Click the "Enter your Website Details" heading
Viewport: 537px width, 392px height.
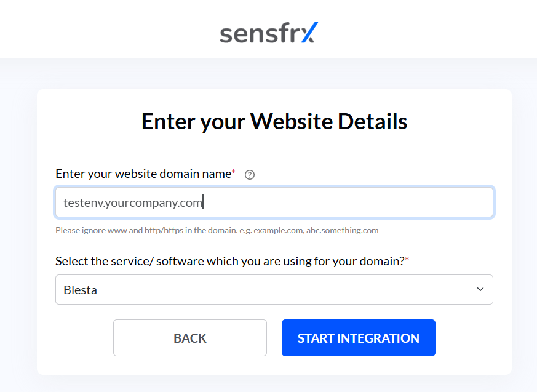pyautogui.click(x=274, y=121)
